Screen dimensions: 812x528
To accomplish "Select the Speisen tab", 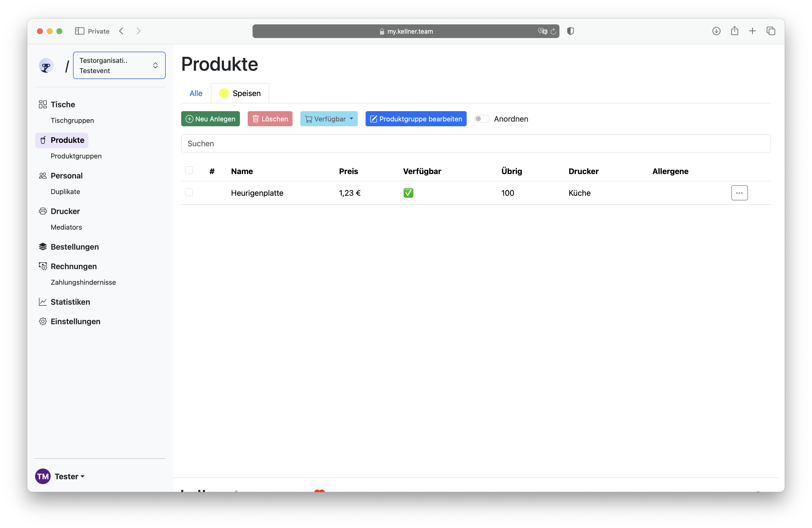I will point(240,93).
